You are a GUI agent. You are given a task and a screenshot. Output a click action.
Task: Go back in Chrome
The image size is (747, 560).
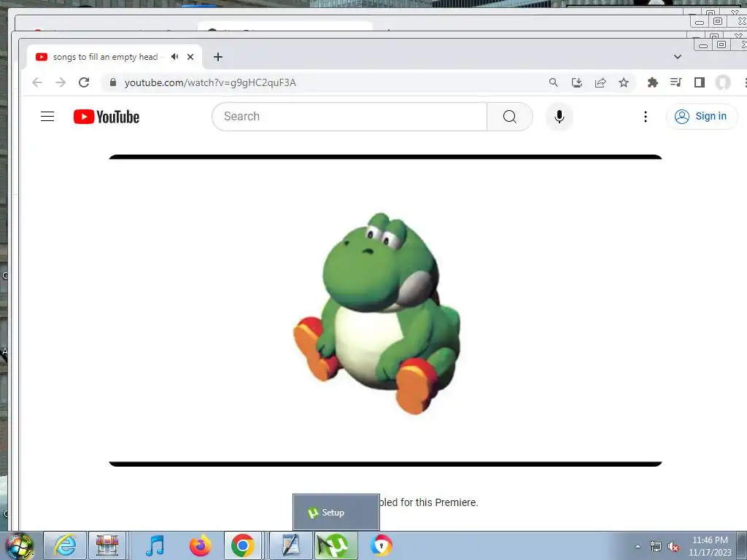click(x=37, y=82)
